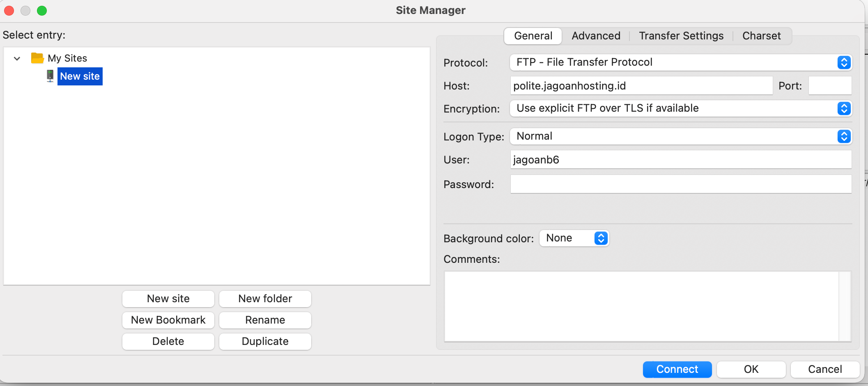Select the New site tree entry

(x=80, y=76)
